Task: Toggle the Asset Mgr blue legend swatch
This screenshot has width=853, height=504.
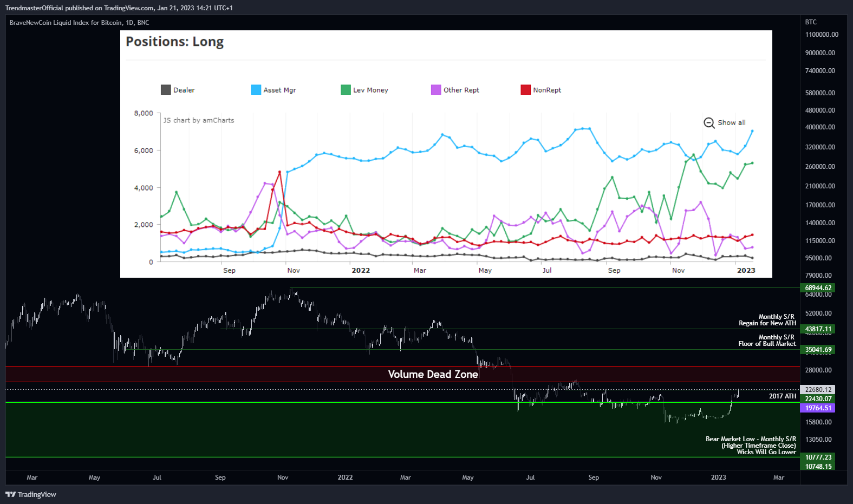Action: coord(256,90)
